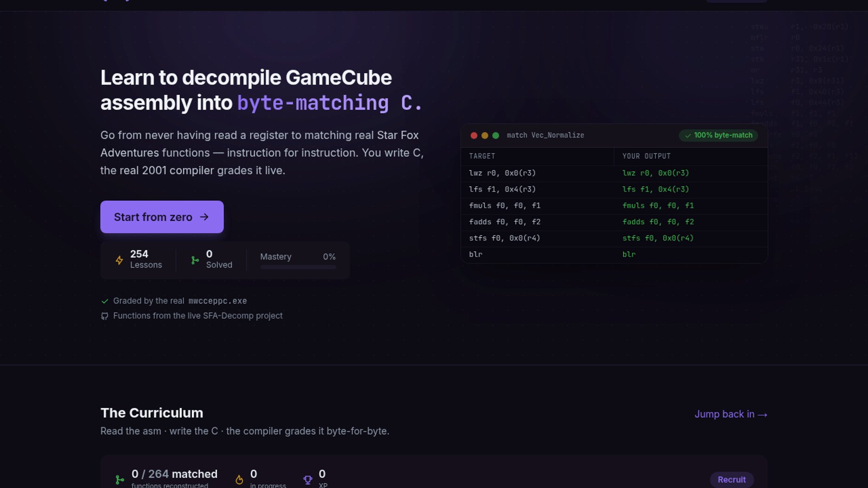Image resolution: width=868 pixels, height=488 pixels.
Task: Click the arrow icon in Start from zero
Action: (x=204, y=217)
